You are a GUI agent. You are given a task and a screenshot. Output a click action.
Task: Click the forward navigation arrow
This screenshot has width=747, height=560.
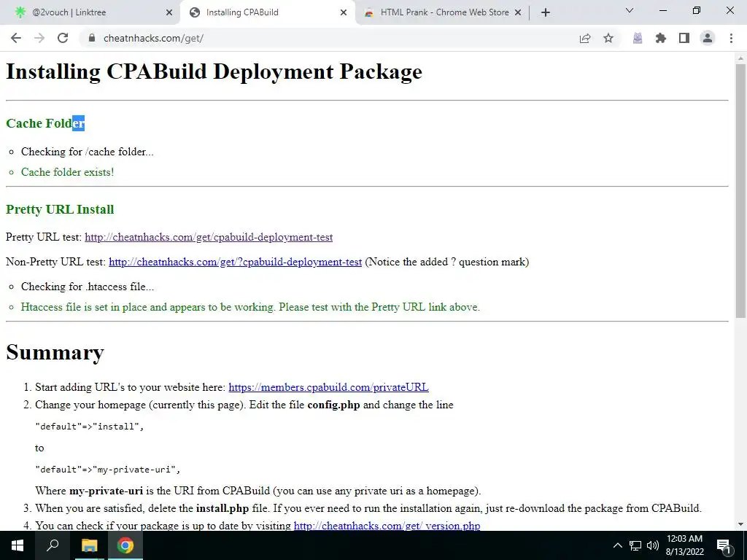(39, 38)
